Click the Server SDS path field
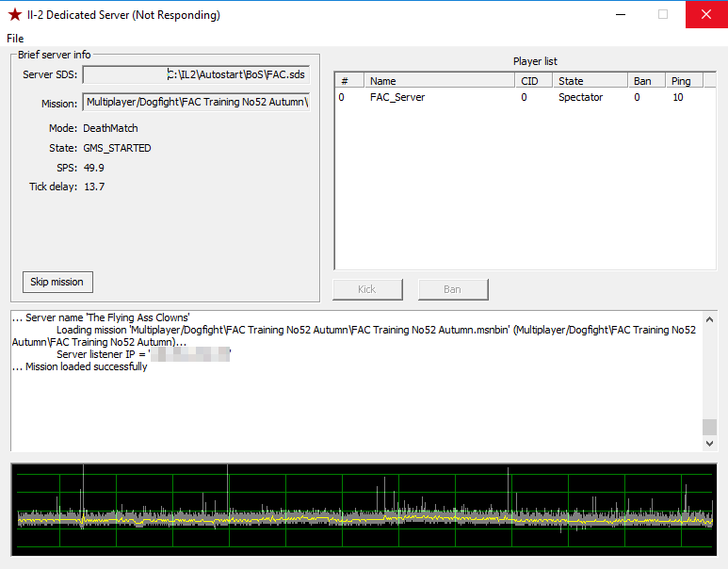This screenshot has height=569, width=728. click(x=196, y=74)
